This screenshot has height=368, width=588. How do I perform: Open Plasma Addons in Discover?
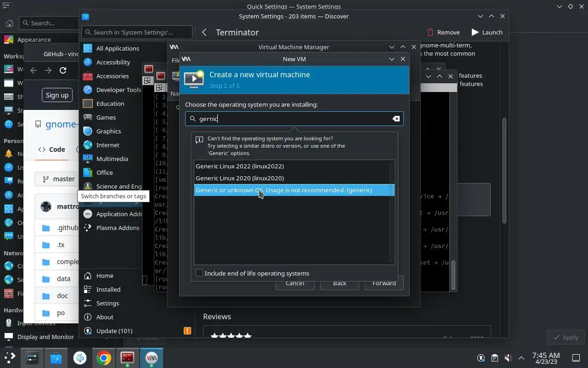click(x=112, y=228)
